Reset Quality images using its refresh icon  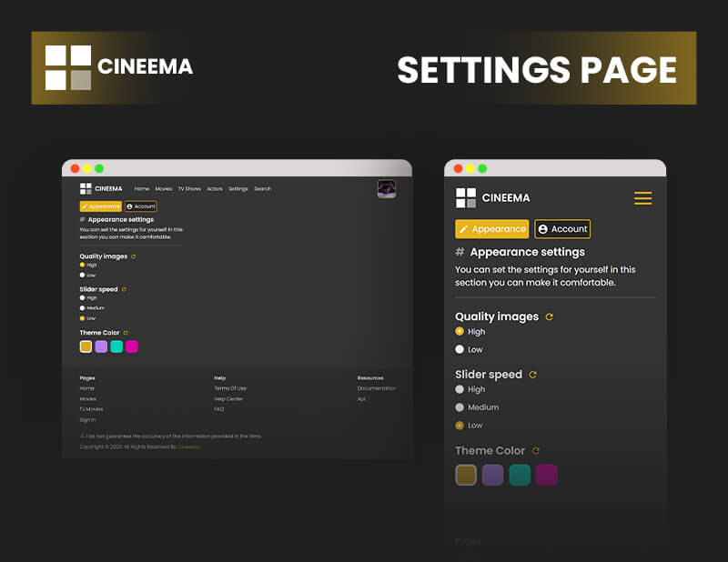point(133,256)
